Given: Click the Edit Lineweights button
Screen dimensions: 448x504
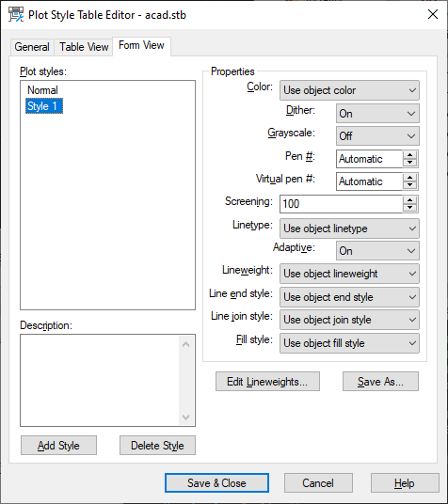Looking at the screenshot, I should pyautogui.click(x=267, y=382).
